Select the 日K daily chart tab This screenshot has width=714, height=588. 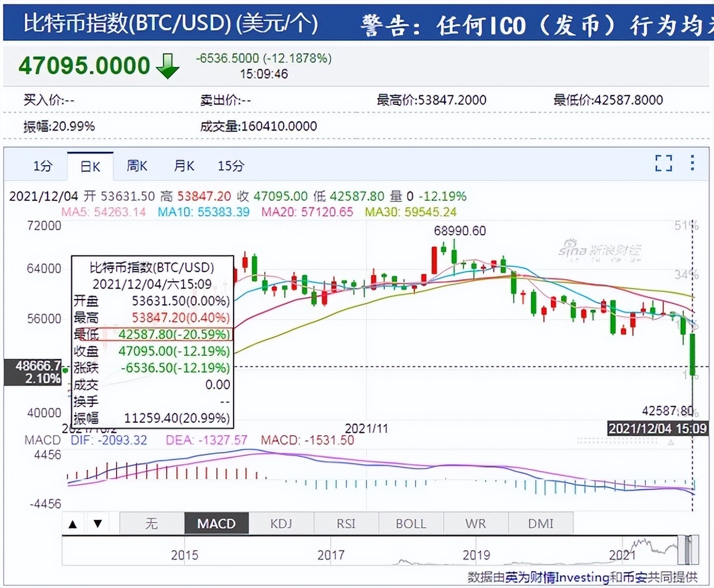tap(89, 166)
